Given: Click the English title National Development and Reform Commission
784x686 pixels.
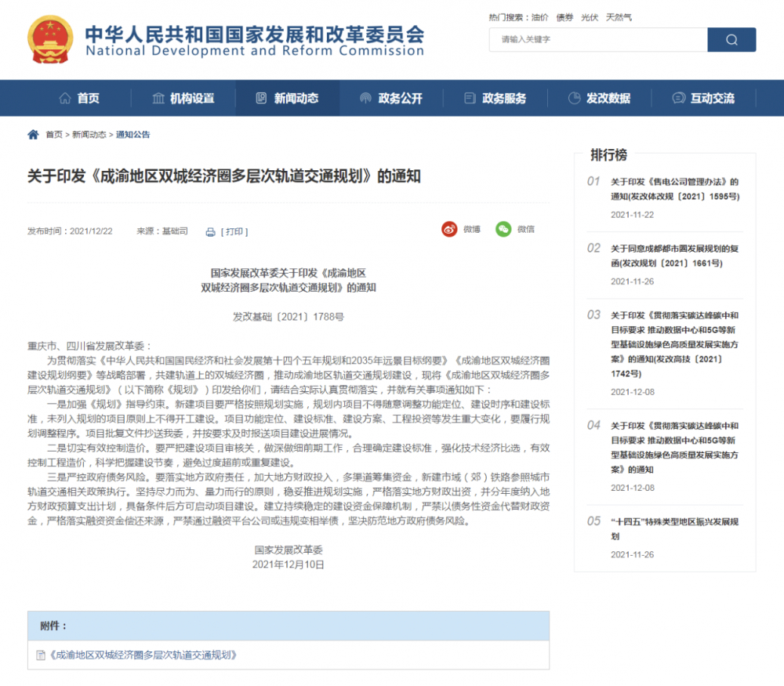Looking at the screenshot, I should pyautogui.click(x=255, y=51).
